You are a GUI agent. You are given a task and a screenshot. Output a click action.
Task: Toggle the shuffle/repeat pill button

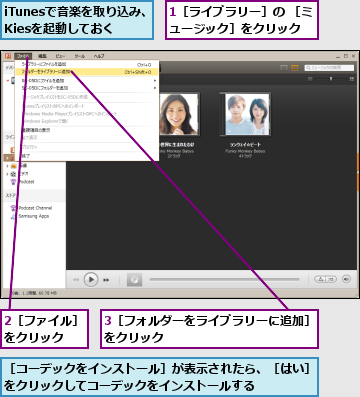(x=325, y=279)
